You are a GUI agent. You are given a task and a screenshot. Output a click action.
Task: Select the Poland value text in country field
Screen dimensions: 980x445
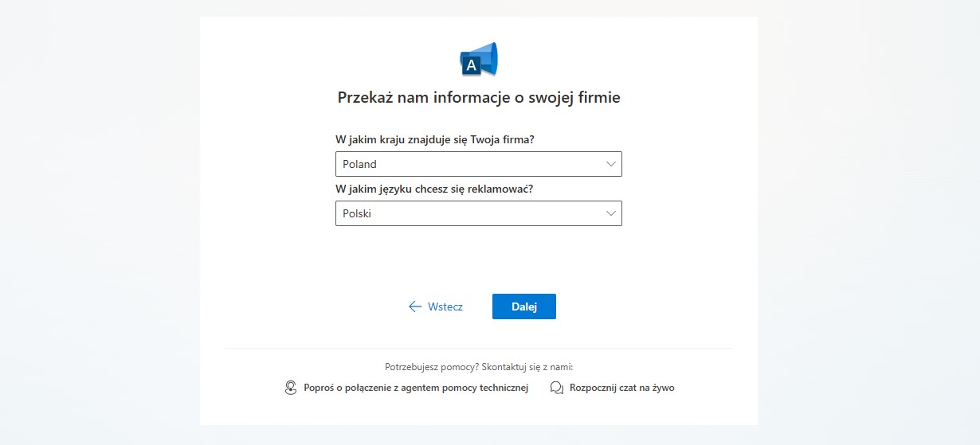pyautogui.click(x=359, y=164)
